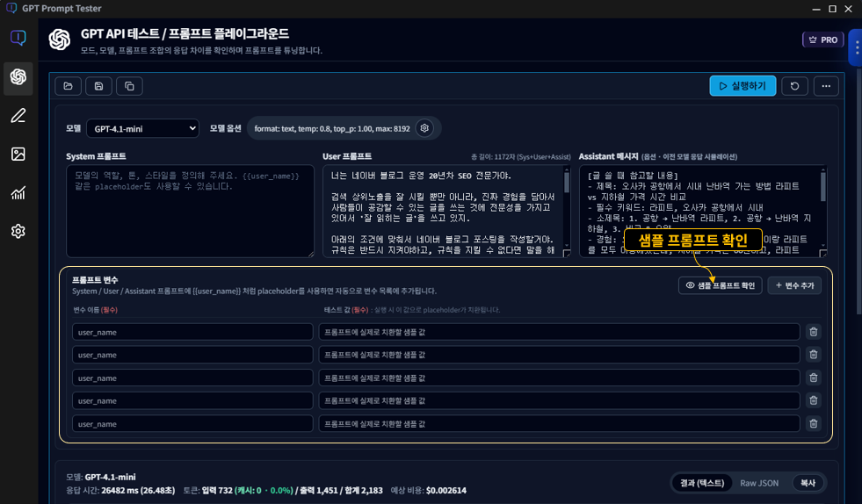Select the GPT playground sidebar icon
Screen dimensions: 862x504
click(x=18, y=77)
